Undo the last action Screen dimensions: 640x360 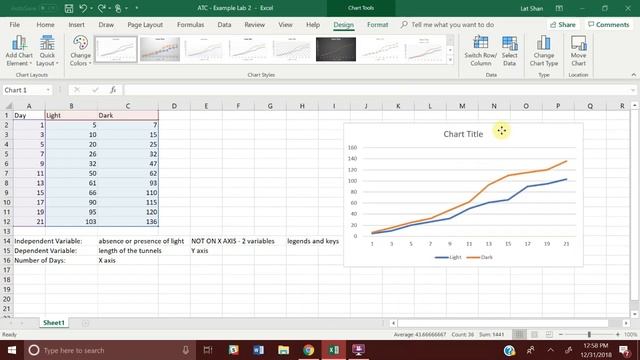point(83,8)
